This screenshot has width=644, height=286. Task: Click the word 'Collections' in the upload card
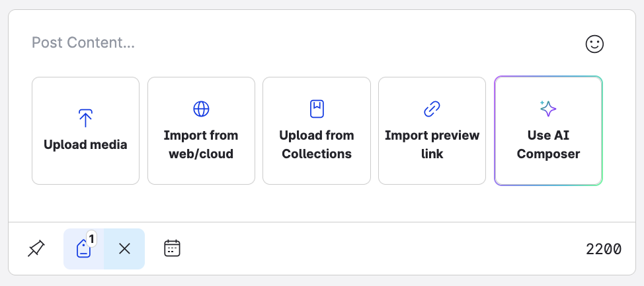click(317, 154)
